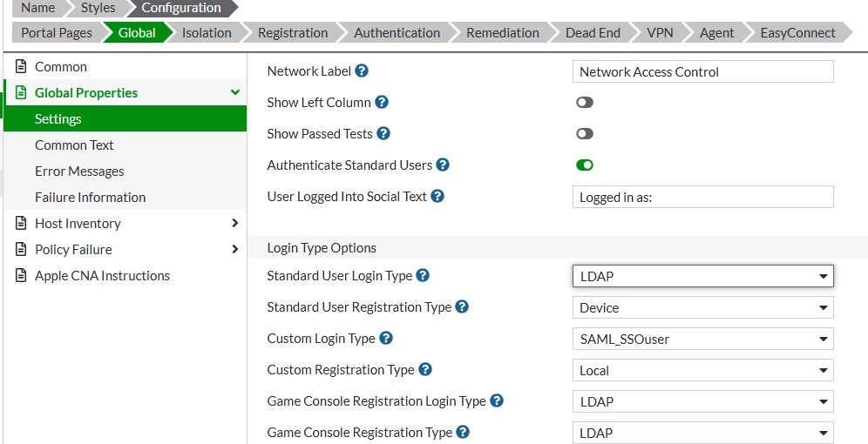Open the Game Console Registration Type dropdown

pyautogui.click(x=703, y=433)
